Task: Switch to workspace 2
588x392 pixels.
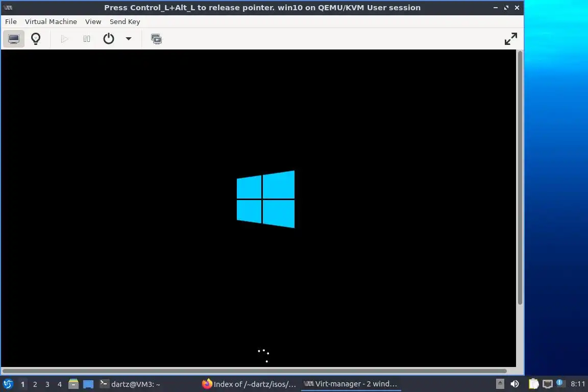Action: (35, 384)
